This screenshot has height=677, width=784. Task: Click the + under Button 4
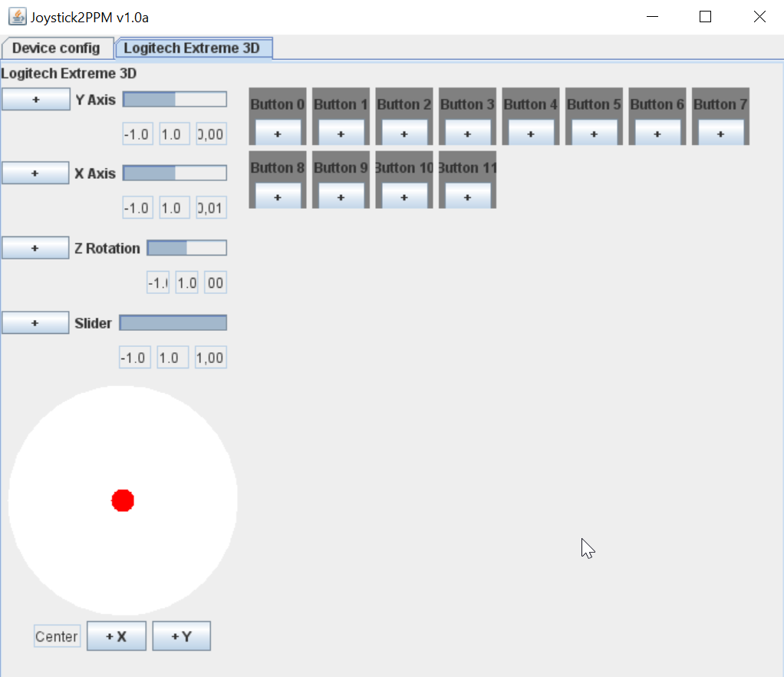pyautogui.click(x=531, y=133)
